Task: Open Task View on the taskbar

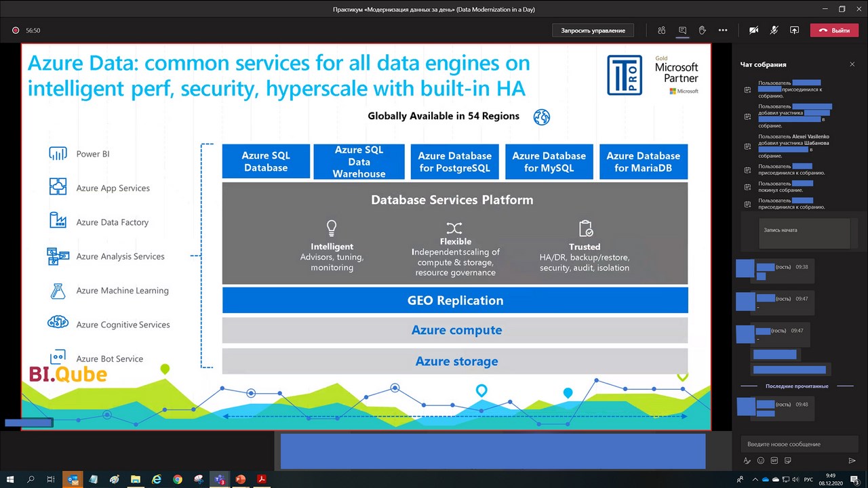Action: [51, 479]
